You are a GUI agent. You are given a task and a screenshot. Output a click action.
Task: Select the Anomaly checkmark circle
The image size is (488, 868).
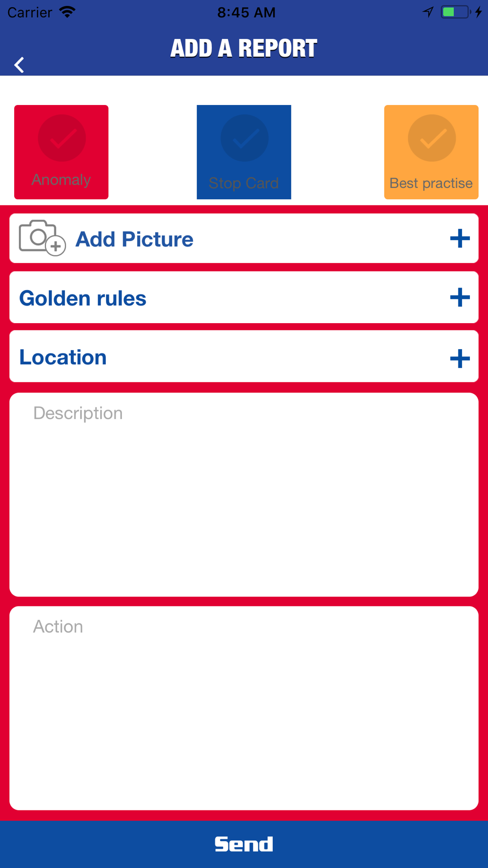pyautogui.click(x=62, y=138)
